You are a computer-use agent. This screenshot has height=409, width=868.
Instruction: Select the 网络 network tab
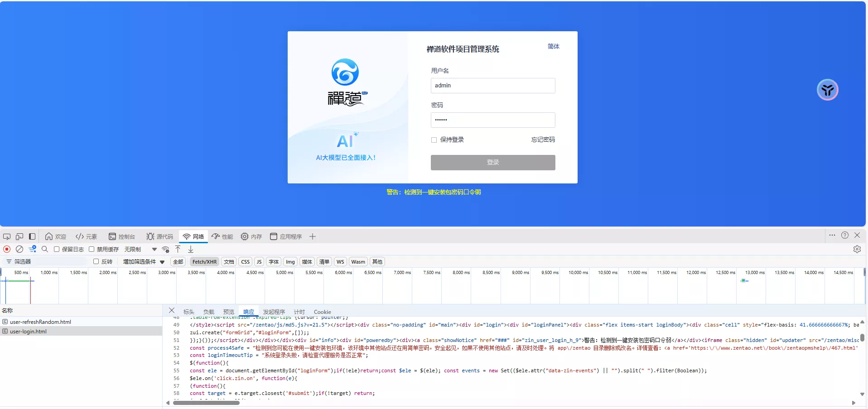(193, 236)
